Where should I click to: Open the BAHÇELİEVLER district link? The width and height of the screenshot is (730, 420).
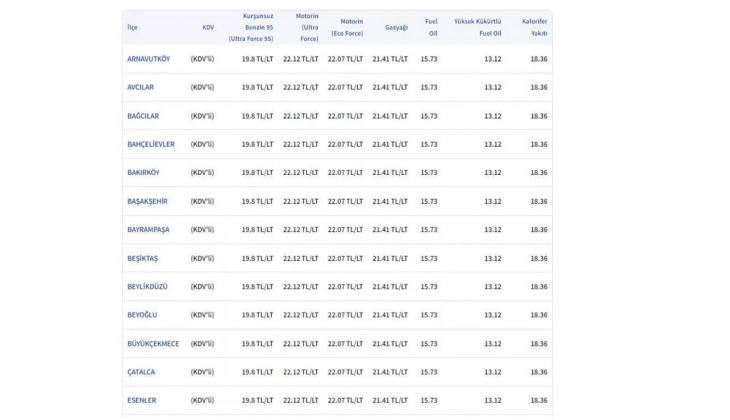(x=151, y=144)
